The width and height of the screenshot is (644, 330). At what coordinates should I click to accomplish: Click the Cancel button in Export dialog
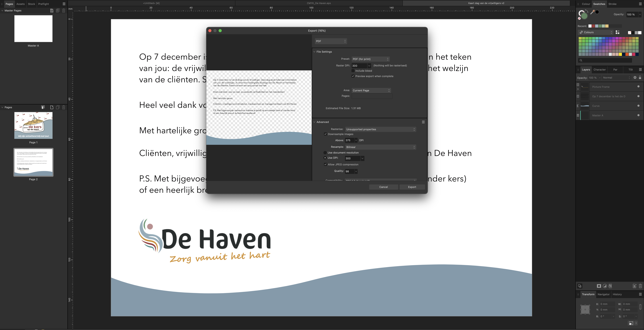(x=383, y=187)
